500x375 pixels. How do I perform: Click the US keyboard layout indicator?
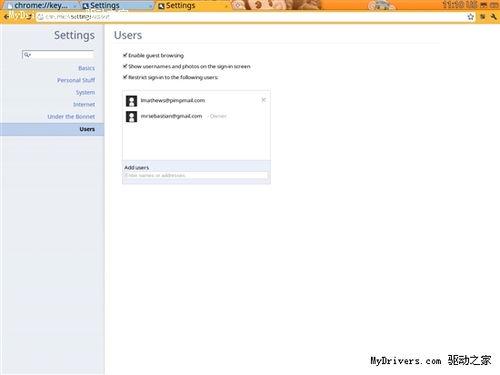[472, 5]
